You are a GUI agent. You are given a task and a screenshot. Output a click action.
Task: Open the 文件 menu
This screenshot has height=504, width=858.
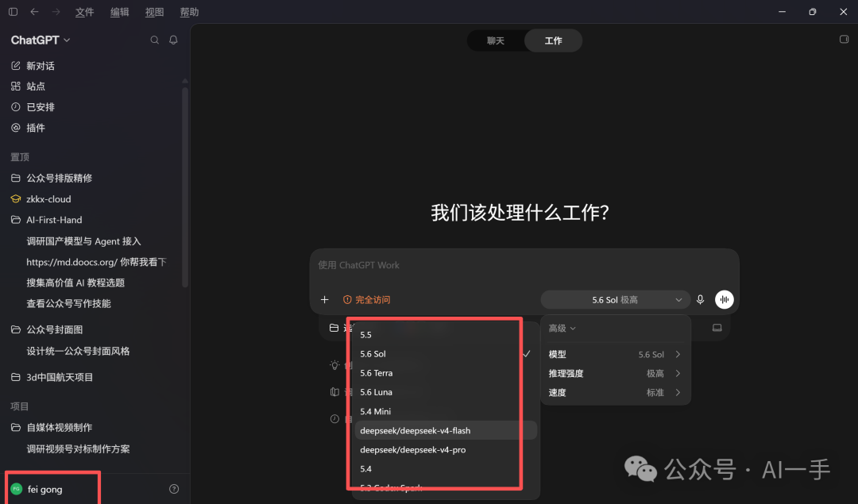click(84, 12)
